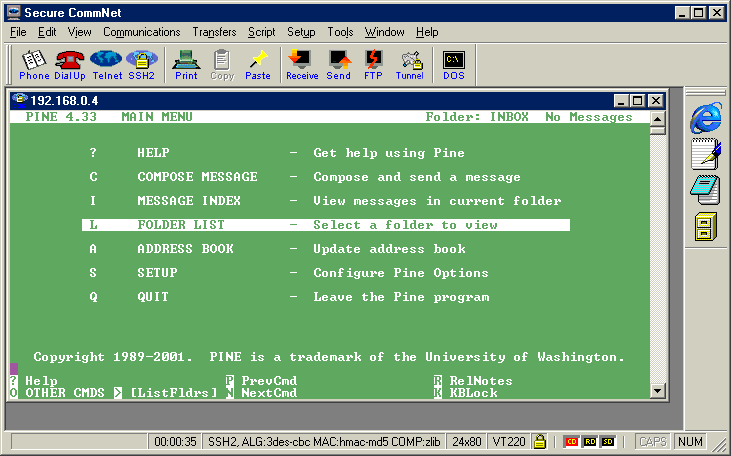This screenshot has width=731, height=456.
Task: Click the NextCmd command label
Action: (269, 393)
